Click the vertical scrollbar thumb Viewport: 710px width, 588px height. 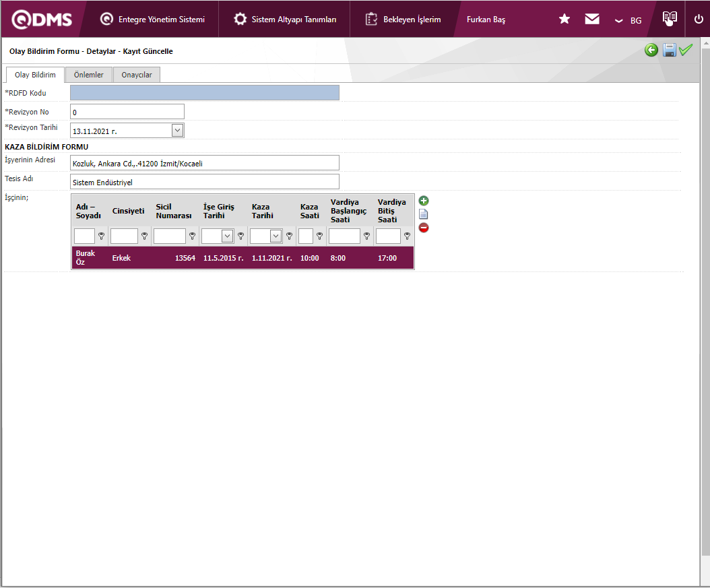point(705,302)
